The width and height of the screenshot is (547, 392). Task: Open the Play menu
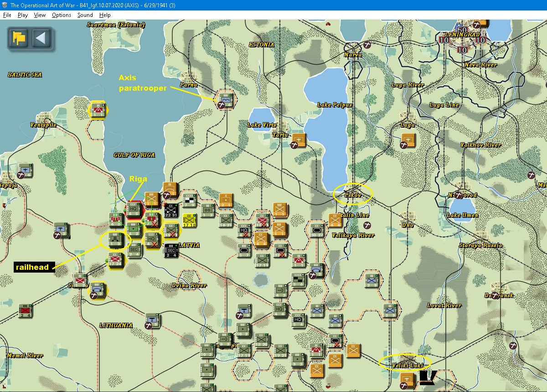(23, 15)
